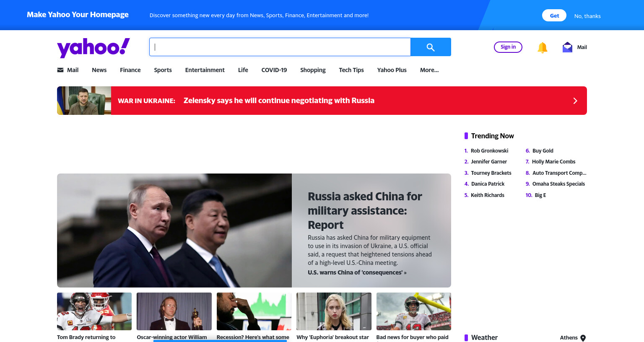Open the Recession story thumbnail
This screenshot has width=644, height=342.
[x=254, y=311]
